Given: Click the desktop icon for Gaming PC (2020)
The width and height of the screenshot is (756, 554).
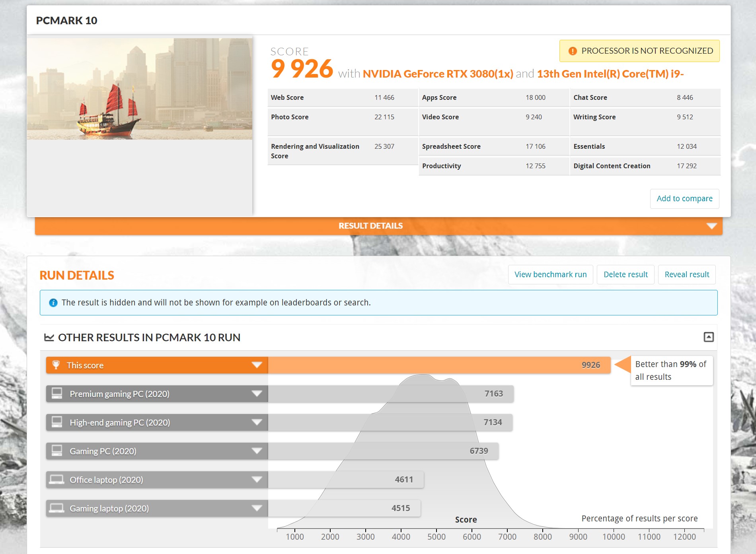Looking at the screenshot, I should click(x=57, y=451).
